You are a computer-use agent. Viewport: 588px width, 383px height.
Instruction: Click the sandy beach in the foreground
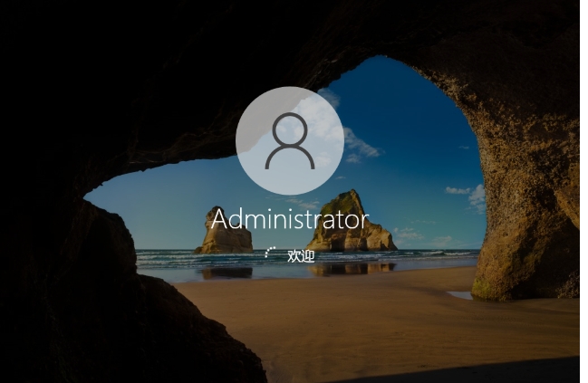(x=344, y=317)
